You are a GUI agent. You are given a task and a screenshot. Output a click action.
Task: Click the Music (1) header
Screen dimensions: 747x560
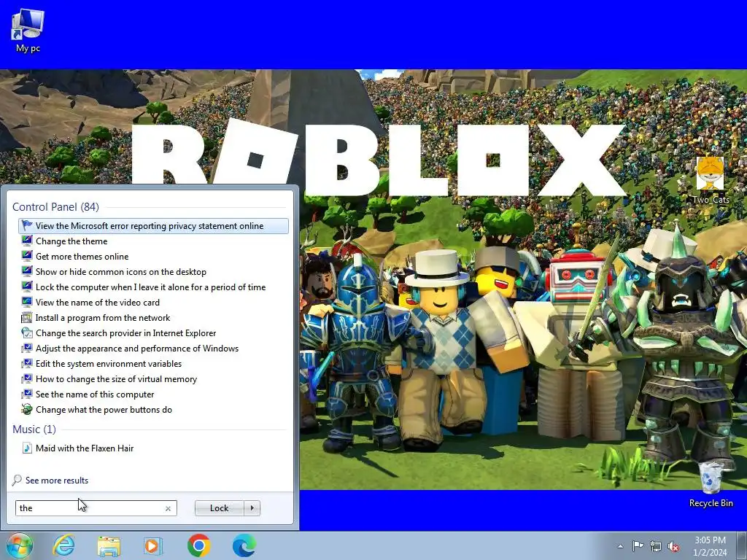coord(34,429)
